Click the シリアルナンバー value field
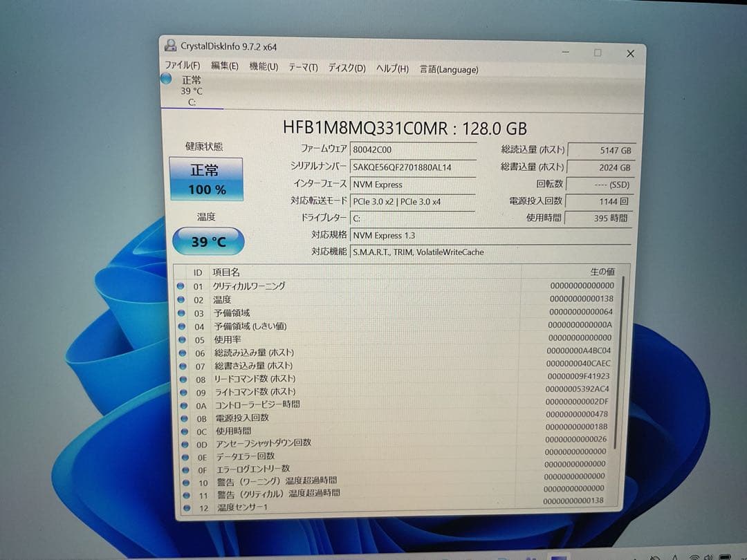747x560 pixels. [412, 167]
